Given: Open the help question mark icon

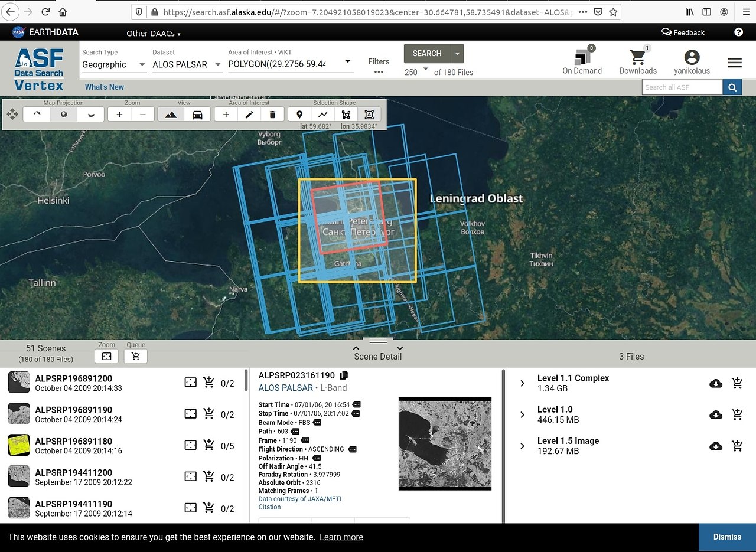Looking at the screenshot, I should [x=739, y=32].
